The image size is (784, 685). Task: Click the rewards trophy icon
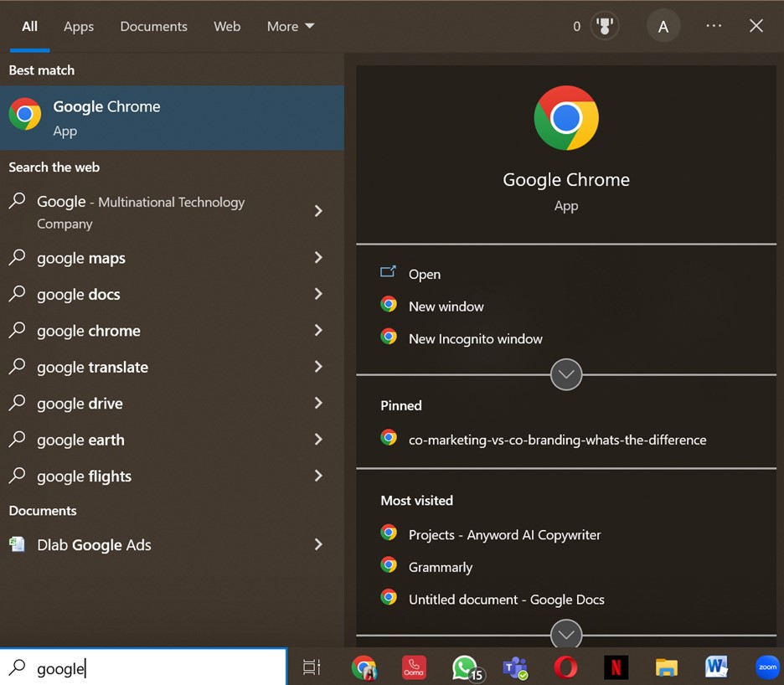(604, 26)
